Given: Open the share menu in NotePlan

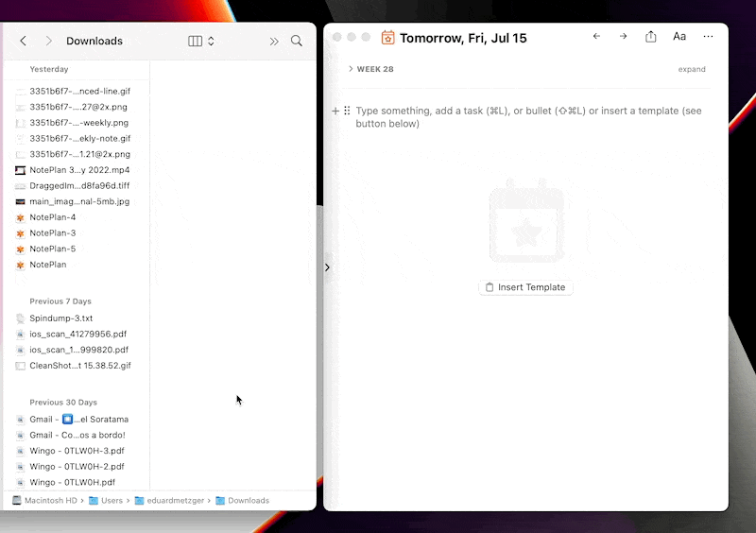Looking at the screenshot, I should coord(650,36).
